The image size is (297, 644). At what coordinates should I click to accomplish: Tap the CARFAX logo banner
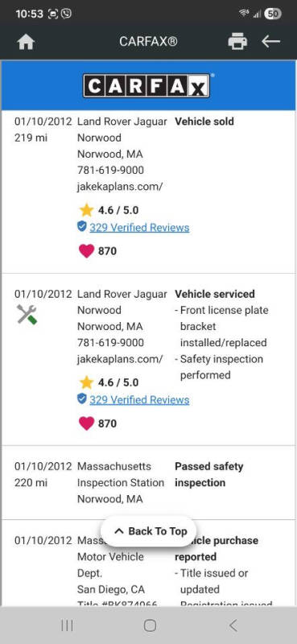146,85
